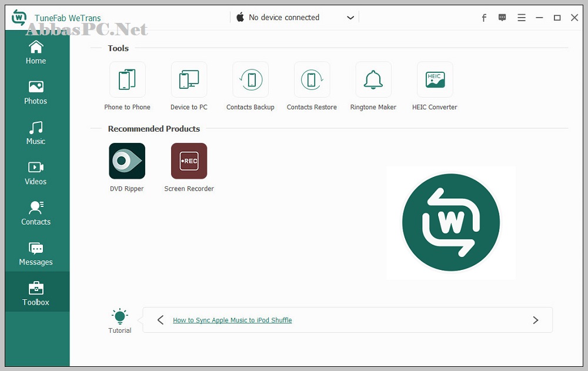This screenshot has height=371, width=588.
Task: Open the feedback chat bubble icon
Action: (x=502, y=18)
